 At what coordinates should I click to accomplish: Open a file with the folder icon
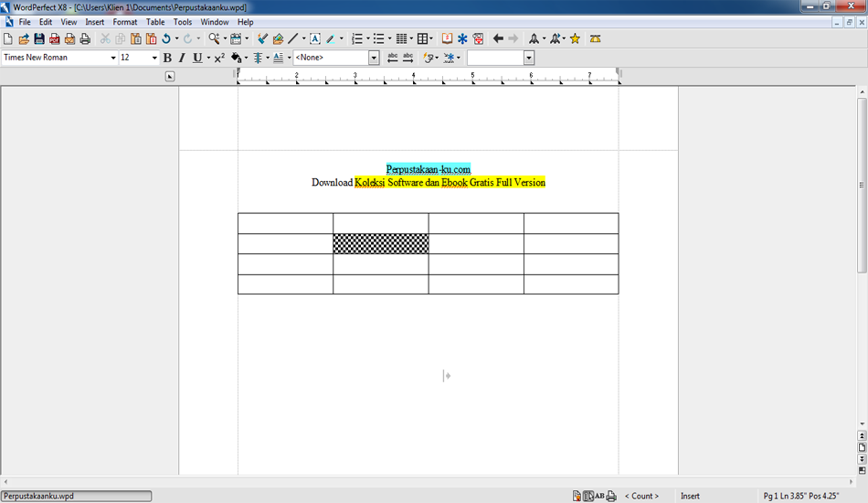tap(23, 38)
